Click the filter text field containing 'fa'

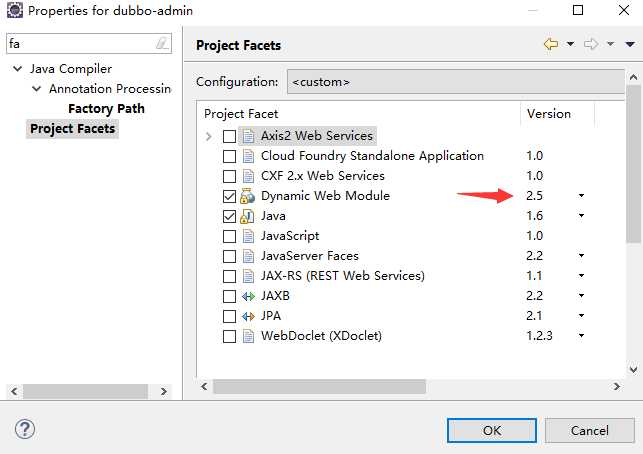coord(89,43)
